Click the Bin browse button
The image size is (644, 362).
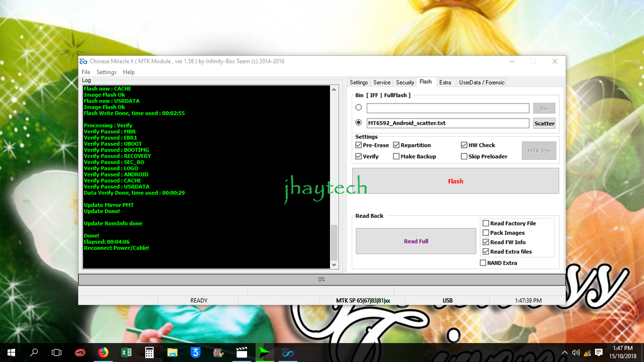pyautogui.click(x=544, y=108)
